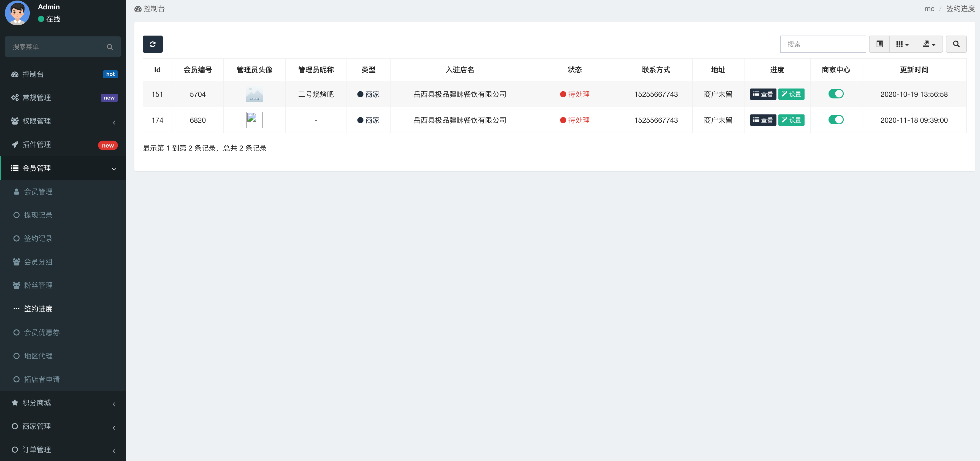Select the active 签约进度 menu item

tap(63, 309)
